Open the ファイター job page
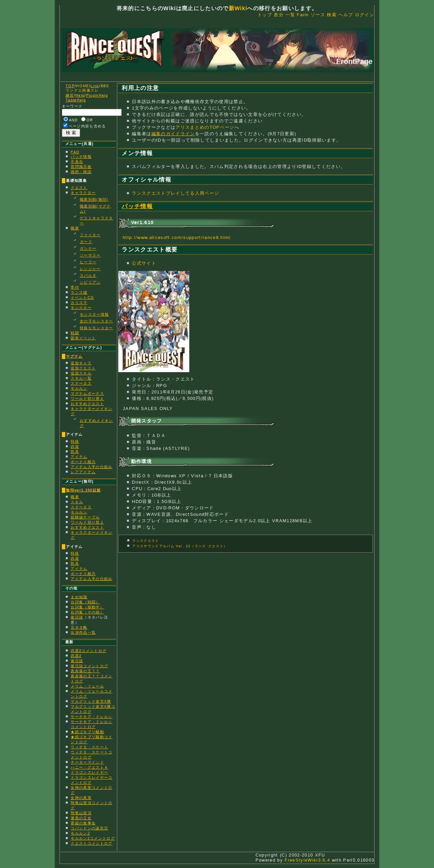The height and width of the screenshot is (868, 434). click(90, 235)
